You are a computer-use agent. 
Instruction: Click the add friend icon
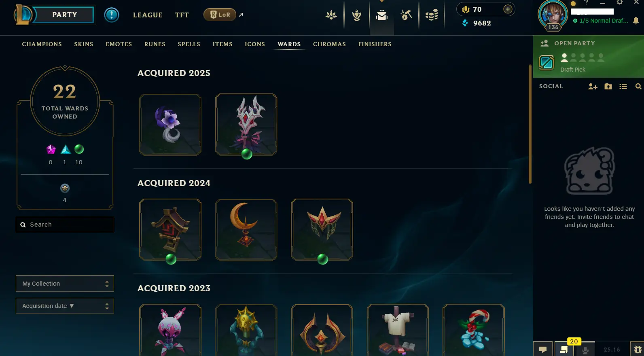pyautogui.click(x=593, y=86)
